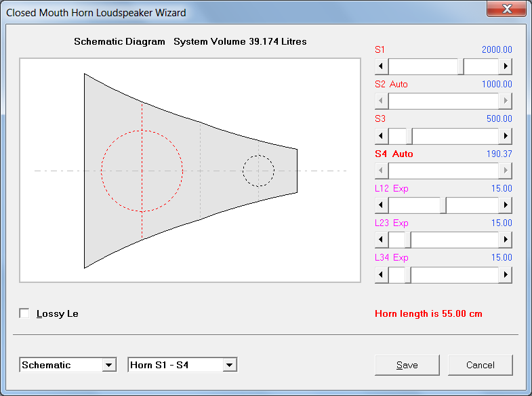
Task: Click the S3 slider thumb
Action: 409,136
